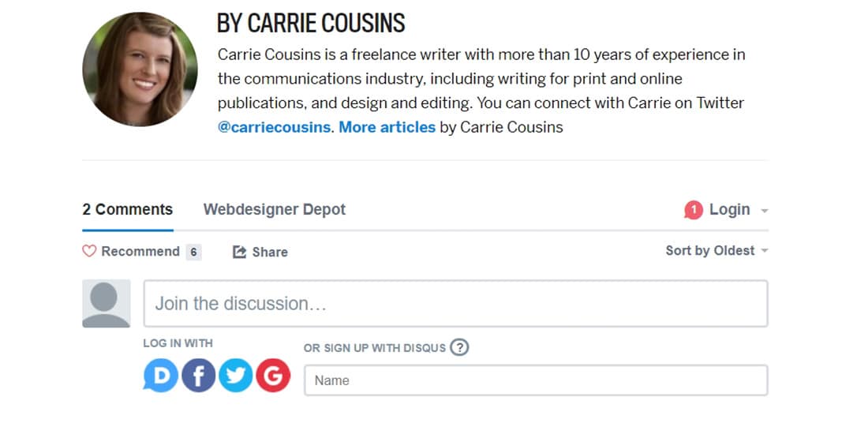Log in with the Google icon
Screen dimensions: 868x423
273,376
